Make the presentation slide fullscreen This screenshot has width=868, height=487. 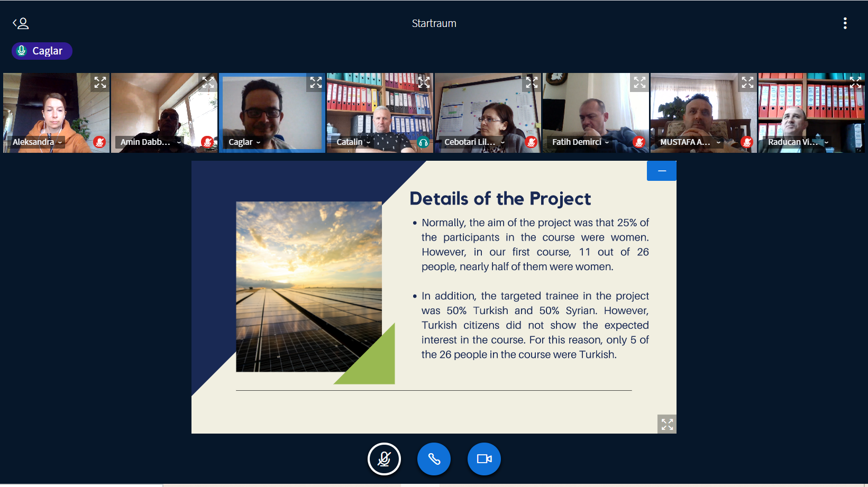(667, 424)
